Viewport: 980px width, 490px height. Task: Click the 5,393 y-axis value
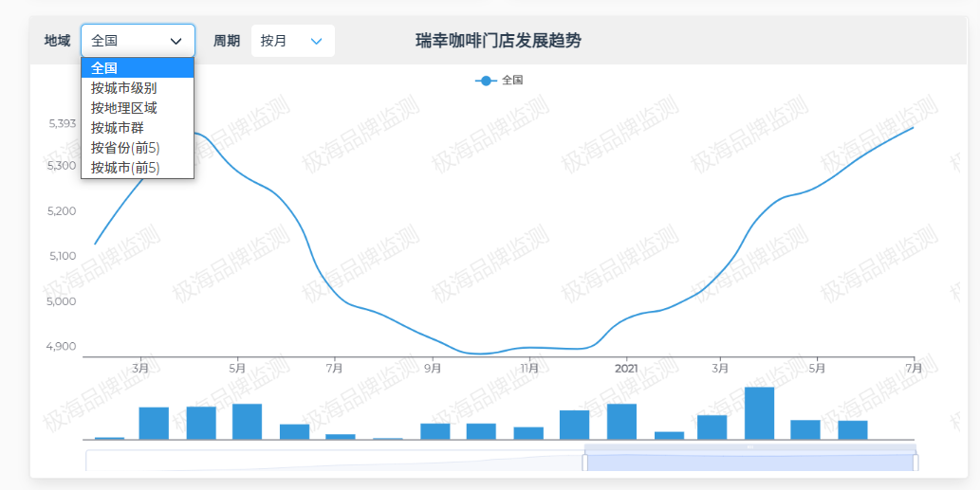tap(63, 123)
